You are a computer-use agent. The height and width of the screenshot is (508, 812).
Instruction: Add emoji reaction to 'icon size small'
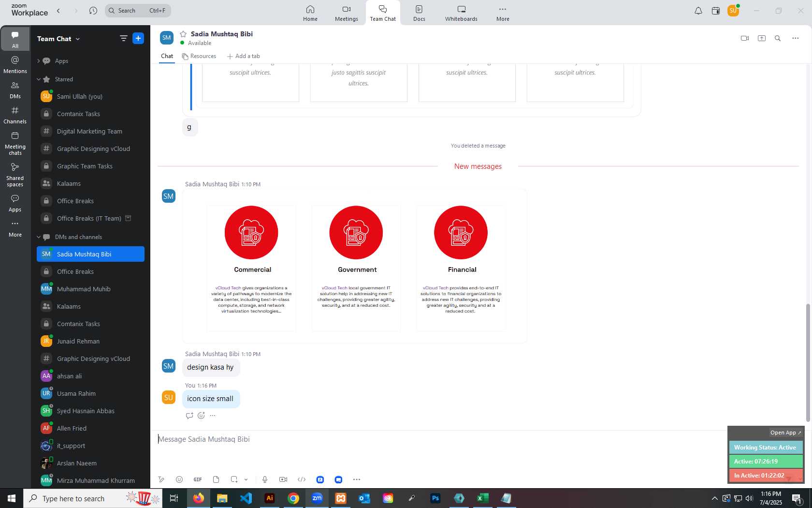[201, 416]
